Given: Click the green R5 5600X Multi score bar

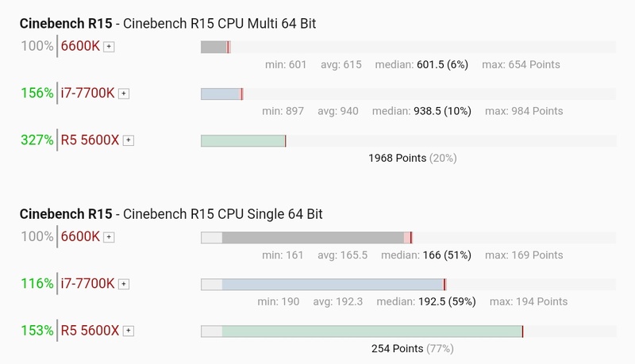Looking at the screenshot, I should (242, 140).
